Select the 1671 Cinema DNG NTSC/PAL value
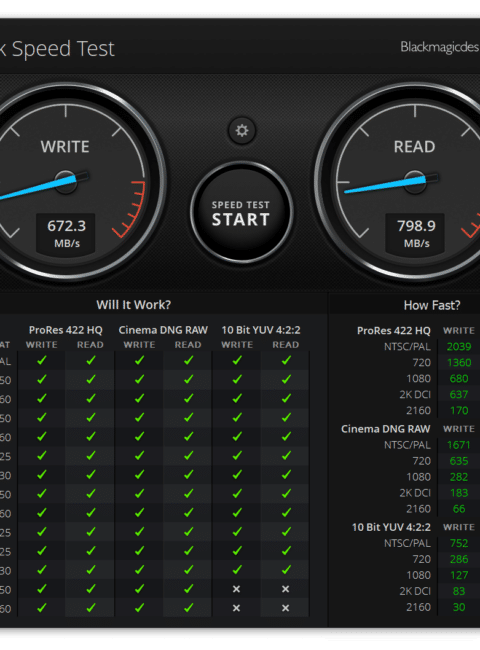Screen dimensions: 480x650 [459, 445]
